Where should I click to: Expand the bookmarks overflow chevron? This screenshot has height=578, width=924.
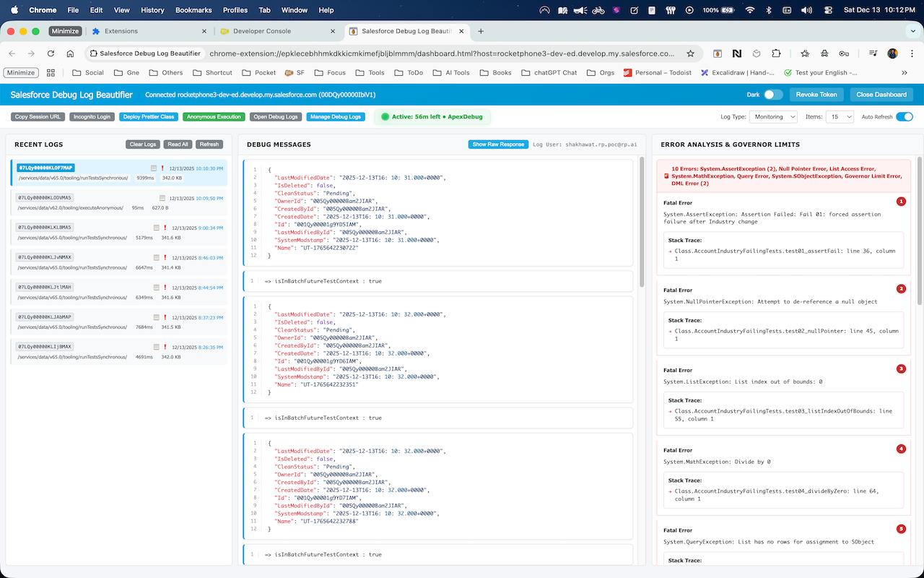point(905,72)
